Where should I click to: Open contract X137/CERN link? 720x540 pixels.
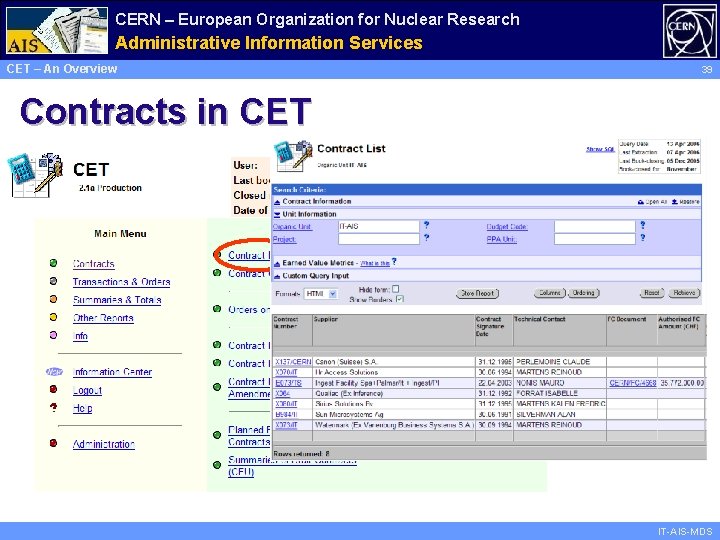pos(293,362)
